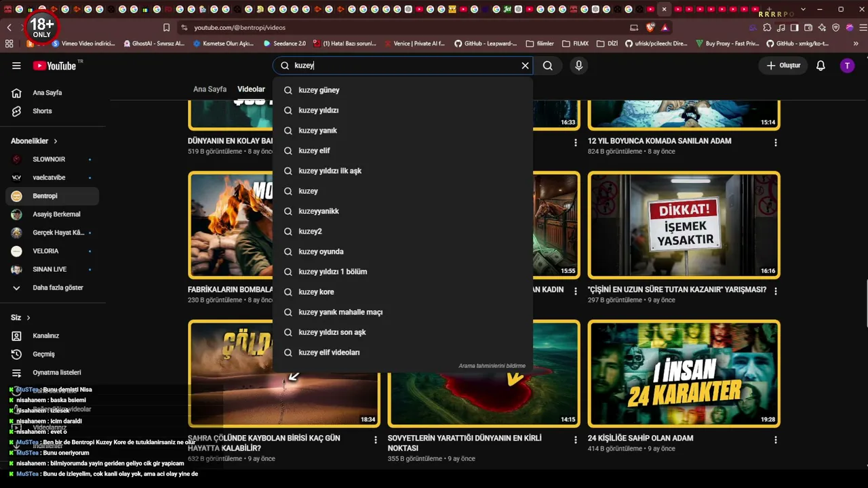Open the Buy Proxy - Fast Priv... bookmark

tap(728, 43)
